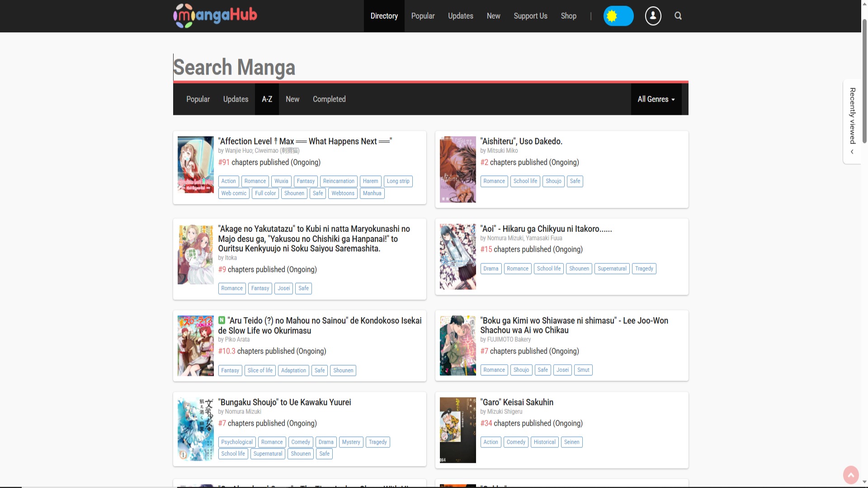The image size is (868, 488).
Task: Open the Support Us menu item
Action: tap(530, 16)
